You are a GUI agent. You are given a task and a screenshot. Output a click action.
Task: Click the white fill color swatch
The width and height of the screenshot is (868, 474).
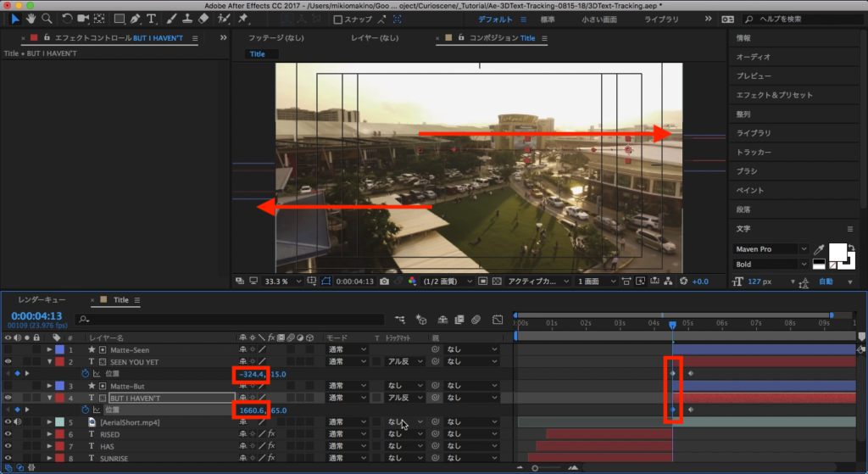point(838,252)
